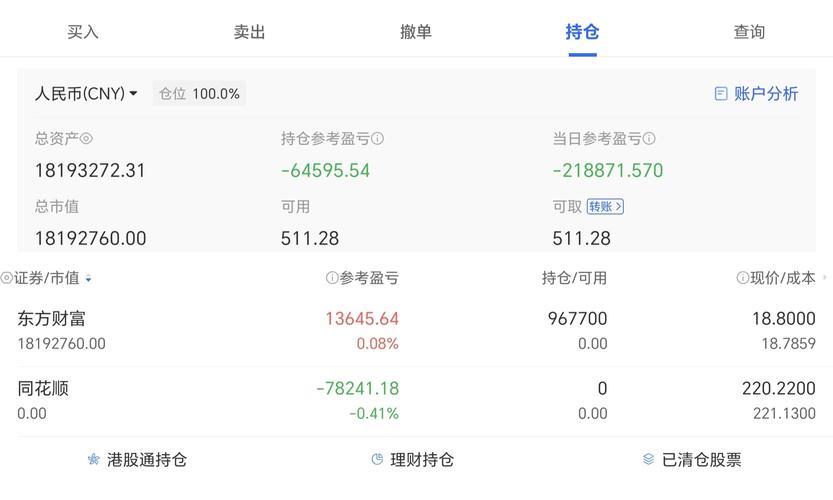Click 东方财富 profit percentage 0.08%
Screen dimensions: 833x500
[x=377, y=344]
